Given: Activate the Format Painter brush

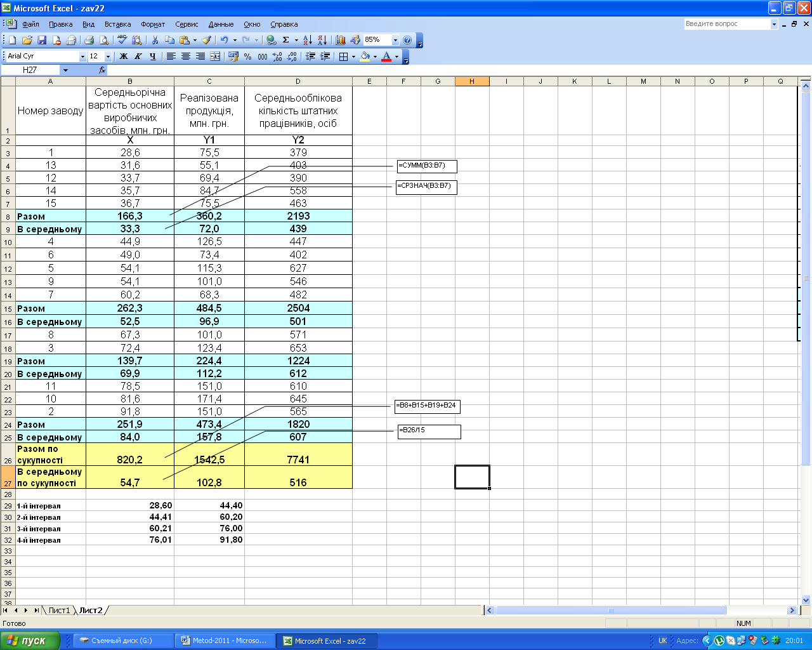Looking at the screenshot, I should 206,40.
